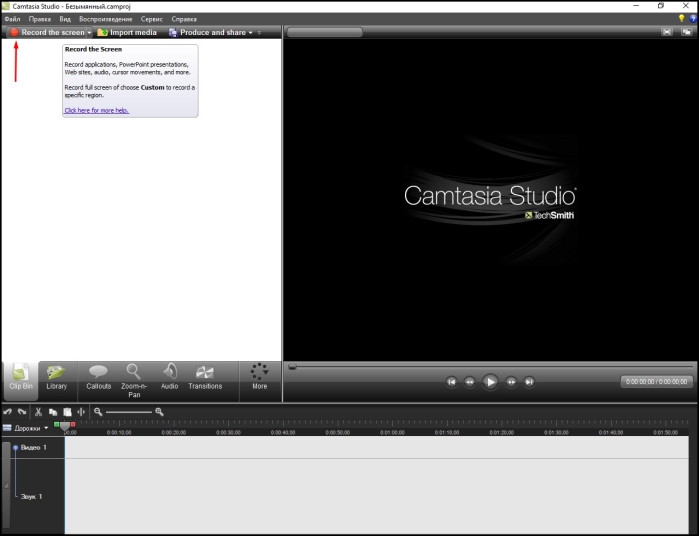The width and height of the screenshot is (699, 536).
Task: Click timeline ruler at 0:00:30;00
Action: pos(228,432)
